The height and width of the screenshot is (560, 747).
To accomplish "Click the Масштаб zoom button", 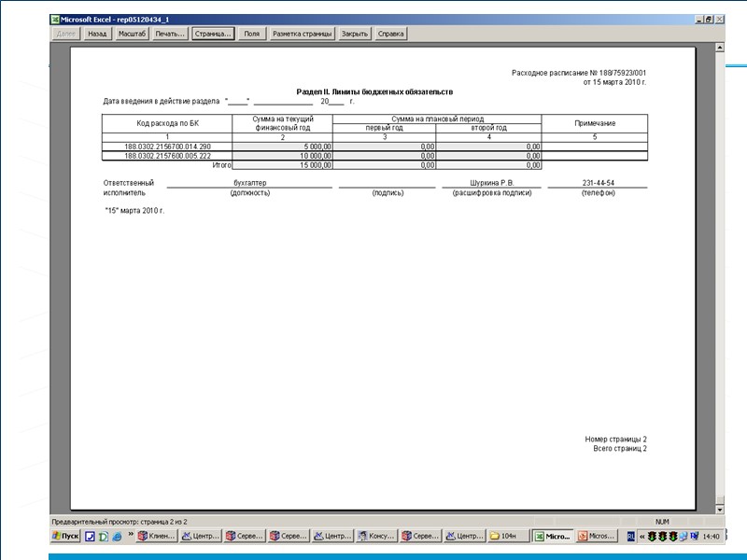I will pos(132,34).
